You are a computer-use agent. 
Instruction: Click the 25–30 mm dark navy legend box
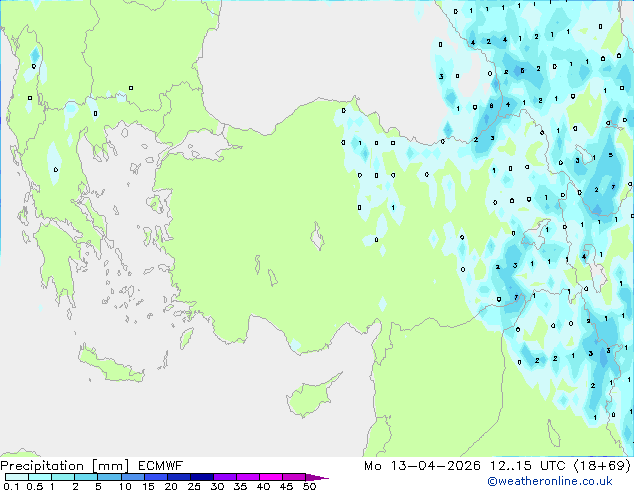tap(202, 477)
